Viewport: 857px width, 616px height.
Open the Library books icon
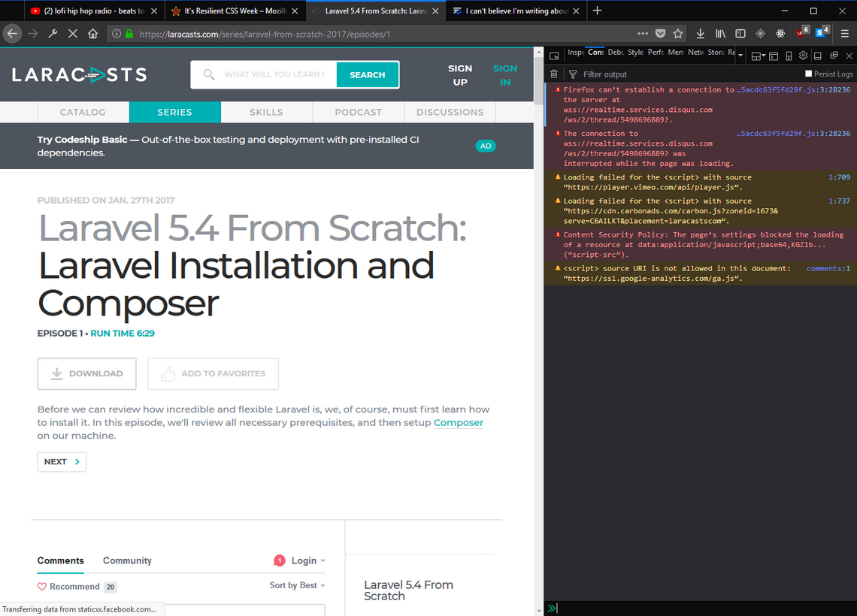click(720, 34)
